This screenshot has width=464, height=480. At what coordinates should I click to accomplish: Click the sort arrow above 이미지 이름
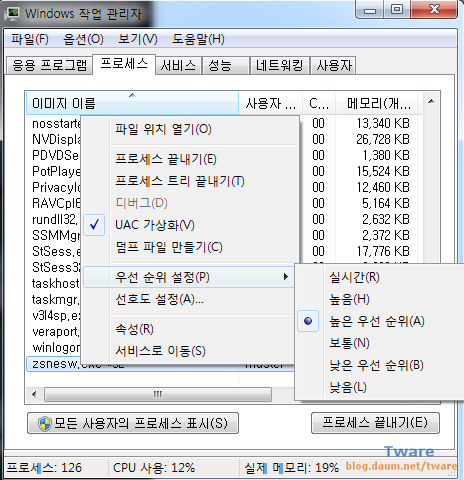[x=132, y=95]
